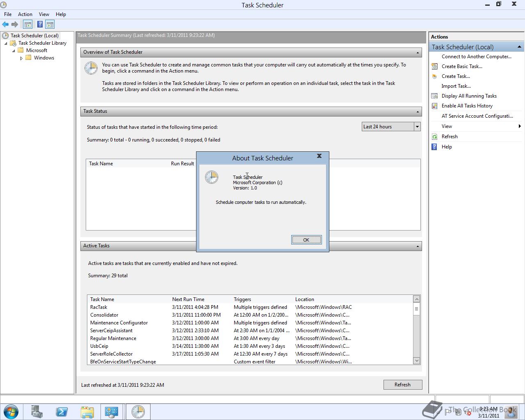Select the ServerRoleCollector task row
525x420 pixels.
(x=250, y=354)
